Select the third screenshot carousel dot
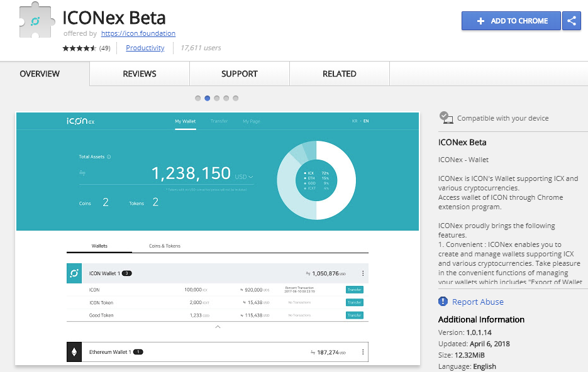This screenshot has width=588, height=372. (217, 98)
